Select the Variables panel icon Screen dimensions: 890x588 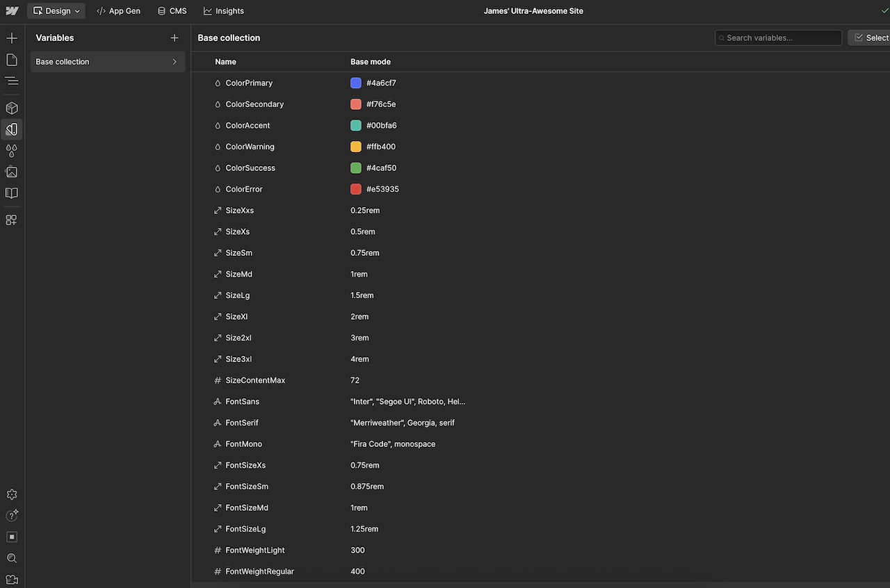(x=11, y=129)
